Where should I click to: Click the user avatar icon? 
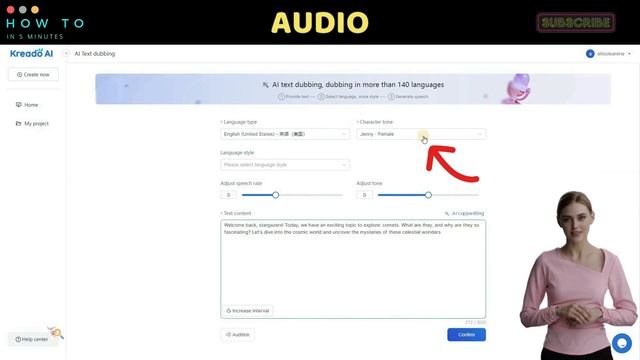590,53
